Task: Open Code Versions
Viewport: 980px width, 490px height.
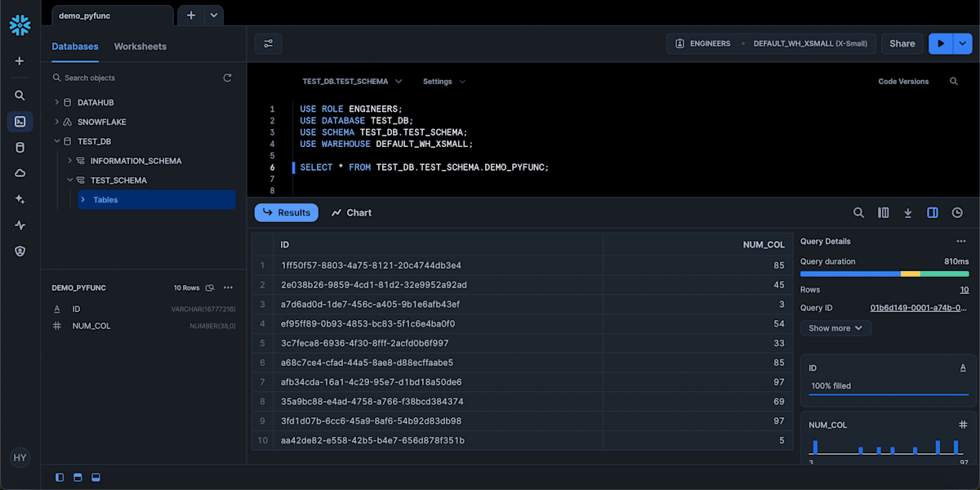Action: 903,82
